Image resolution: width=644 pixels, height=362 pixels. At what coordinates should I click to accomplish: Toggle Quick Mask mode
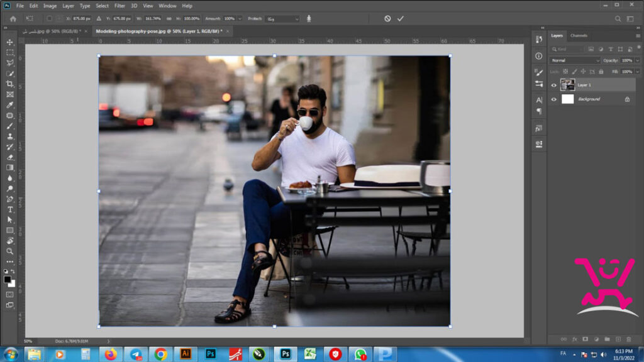(x=10, y=294)
